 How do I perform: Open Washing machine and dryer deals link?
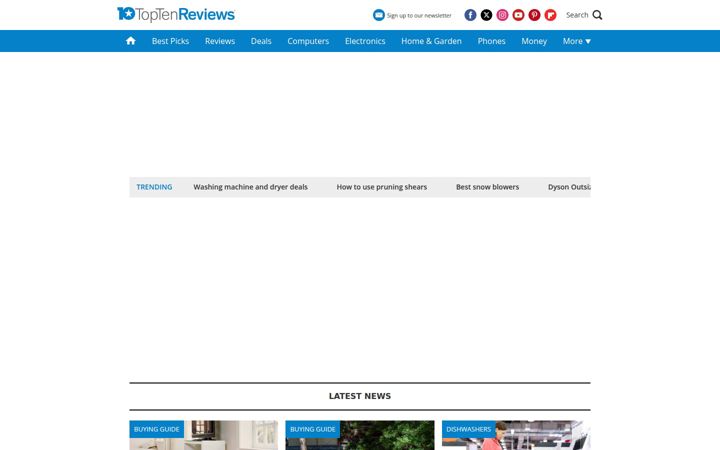[250, 187]
